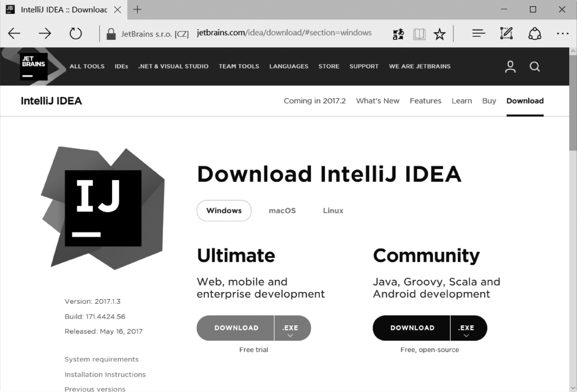Viewport: 577px width, 392px height.
Task: Open the translate page icon in address bar
Action: point(398,34)
